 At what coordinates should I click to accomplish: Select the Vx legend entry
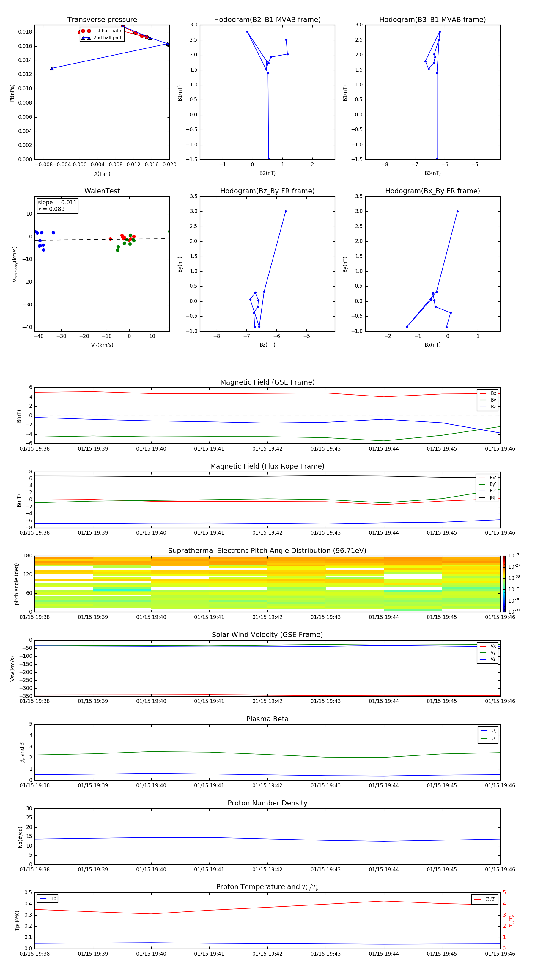(x=488, y=646)
